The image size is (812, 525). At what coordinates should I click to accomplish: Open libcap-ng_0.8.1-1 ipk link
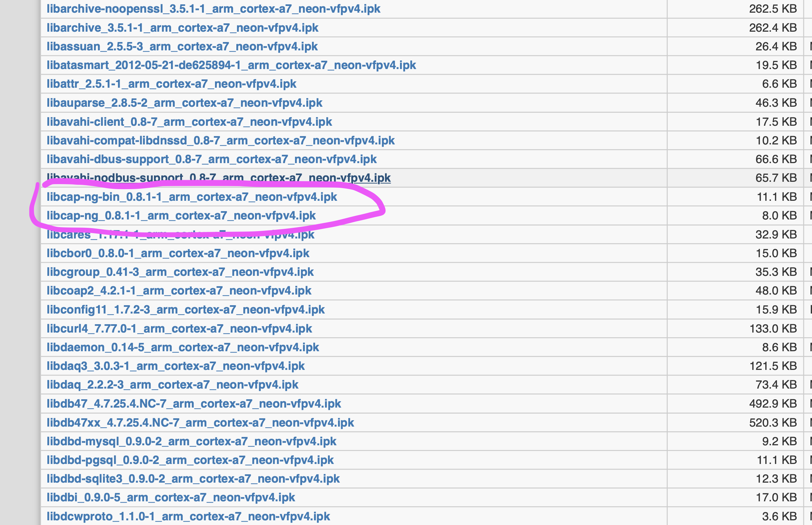(181, 216)
